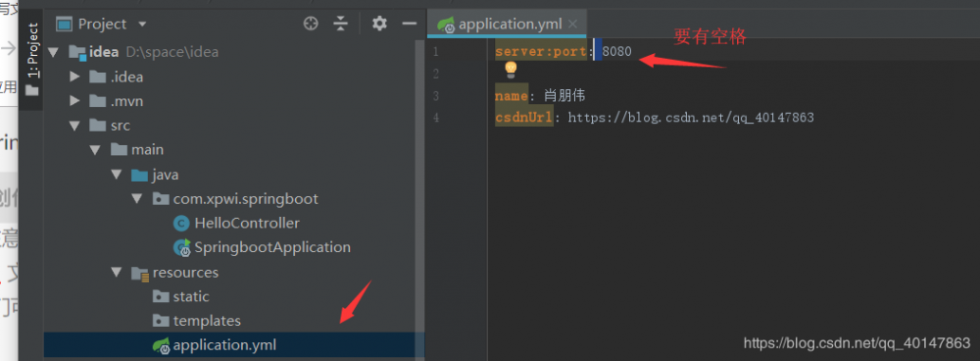This screenshot has height=361, width=980.
Task: Click the resources folder icon
Action: pos(140,273)
